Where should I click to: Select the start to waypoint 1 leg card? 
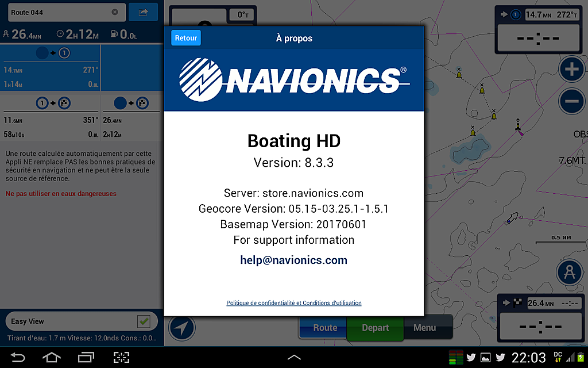(x=51, y=68)
